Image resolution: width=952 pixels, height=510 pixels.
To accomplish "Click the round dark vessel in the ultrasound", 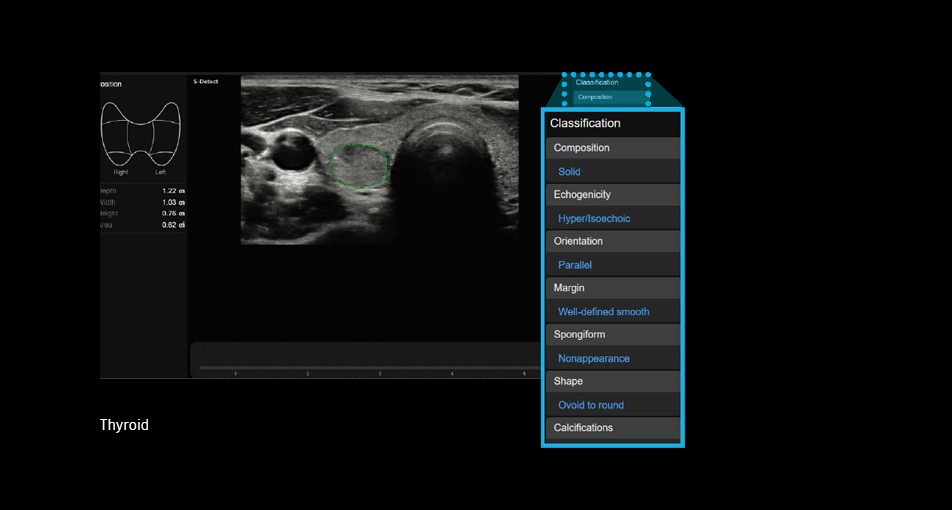I will point(293,152).
